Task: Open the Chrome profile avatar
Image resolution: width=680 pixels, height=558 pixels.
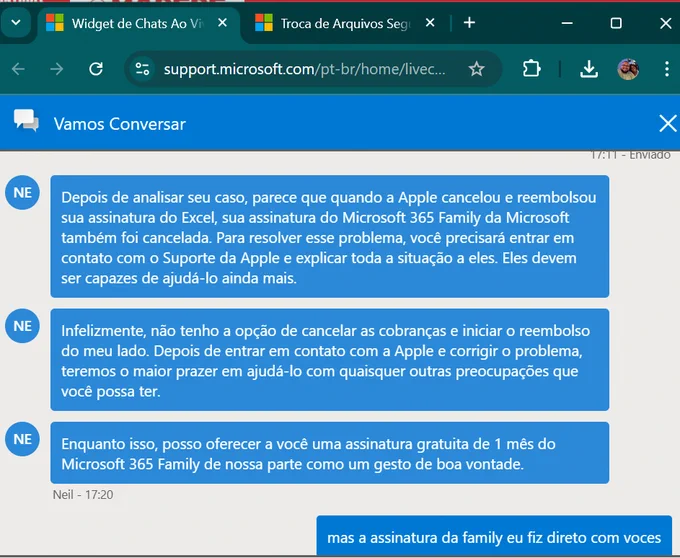Action: tap(628, 69)
